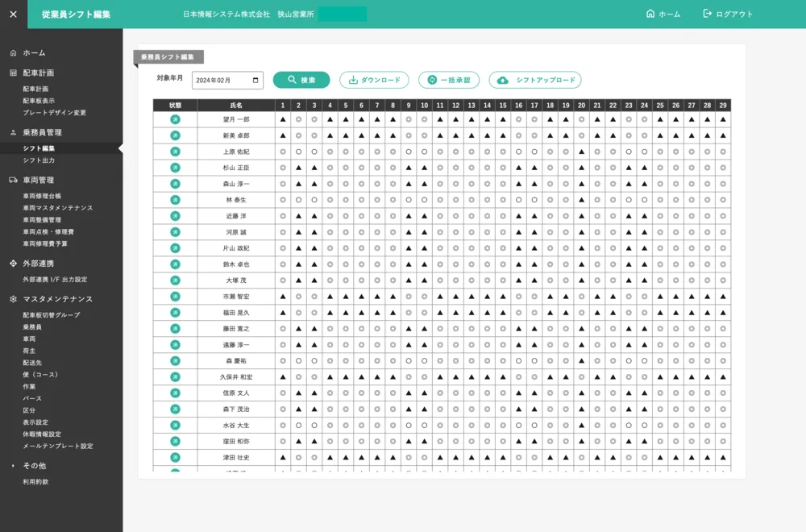Toggle 望月 一郎's shift mark on day 1
The height and width of the screenshot is (532, 806).
pos(283,119)
